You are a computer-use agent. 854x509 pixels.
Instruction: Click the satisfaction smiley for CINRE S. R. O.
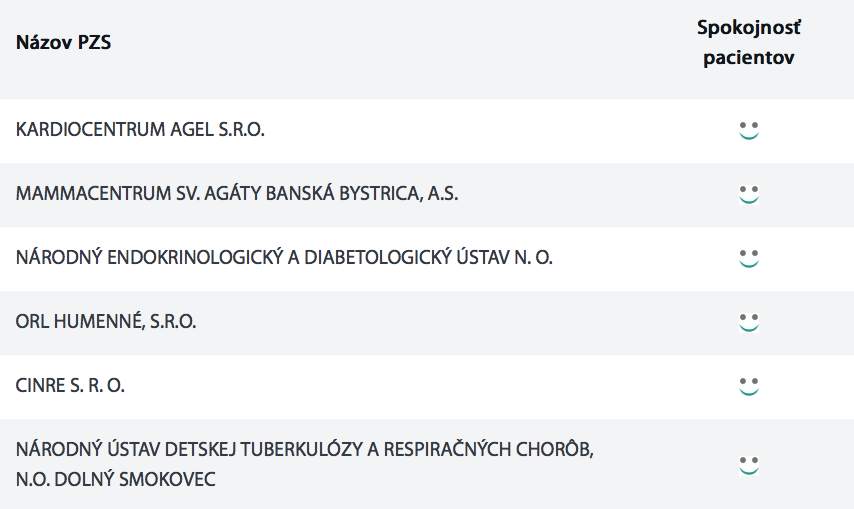(748, 387)
